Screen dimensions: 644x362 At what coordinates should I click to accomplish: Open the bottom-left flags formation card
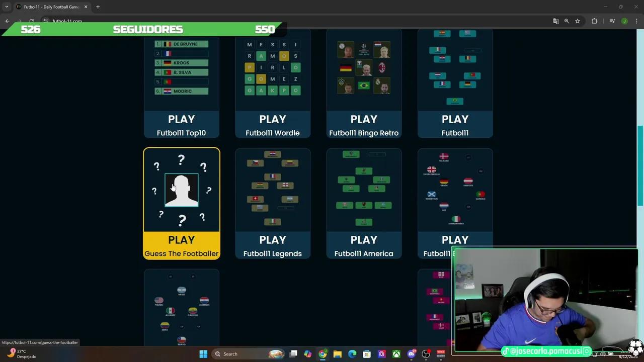[181, 308]
